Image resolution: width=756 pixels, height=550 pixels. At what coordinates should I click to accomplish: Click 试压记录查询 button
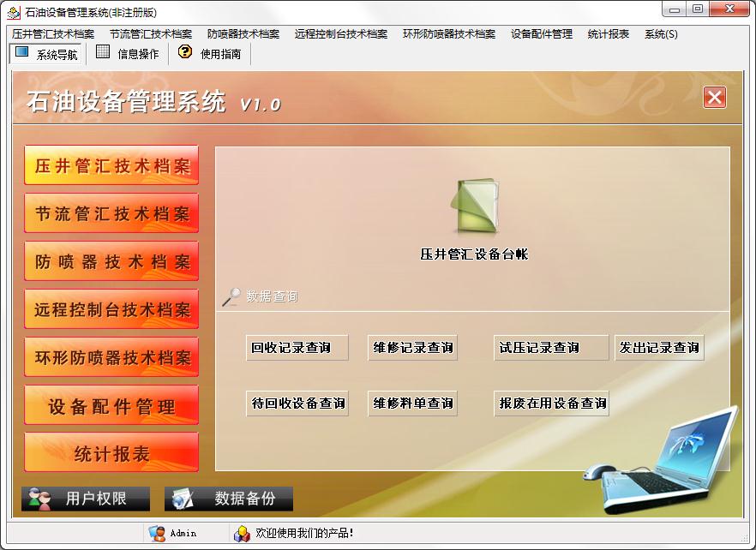coord(551,348)
